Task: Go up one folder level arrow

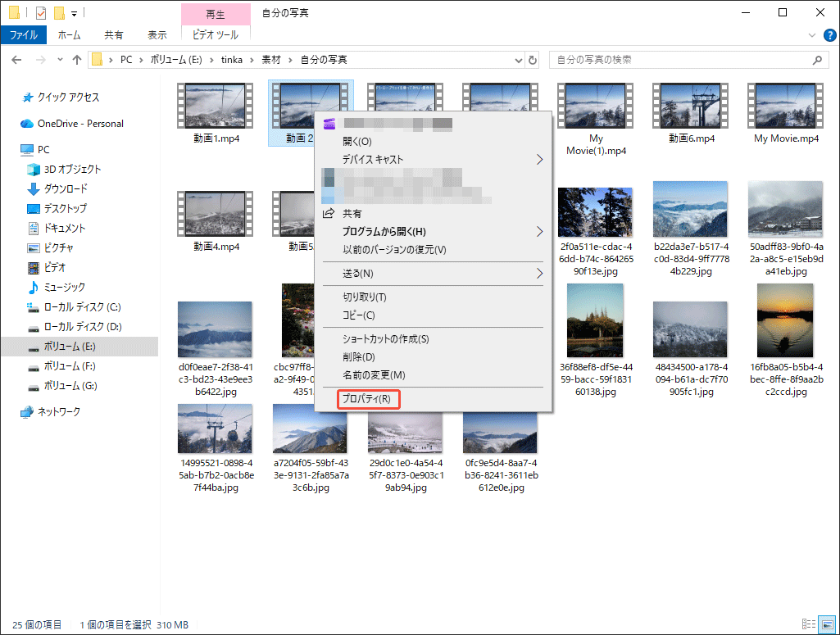Action: point(77,60)
